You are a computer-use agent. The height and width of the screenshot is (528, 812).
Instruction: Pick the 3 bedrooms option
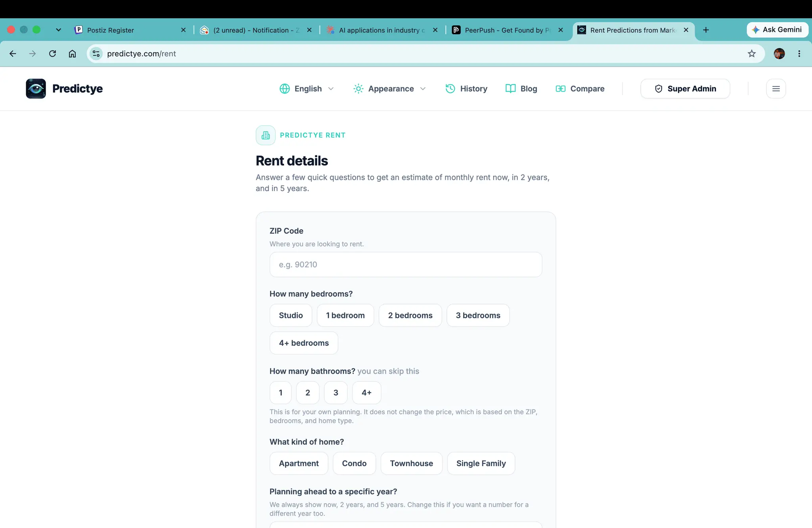coord(478,316)
